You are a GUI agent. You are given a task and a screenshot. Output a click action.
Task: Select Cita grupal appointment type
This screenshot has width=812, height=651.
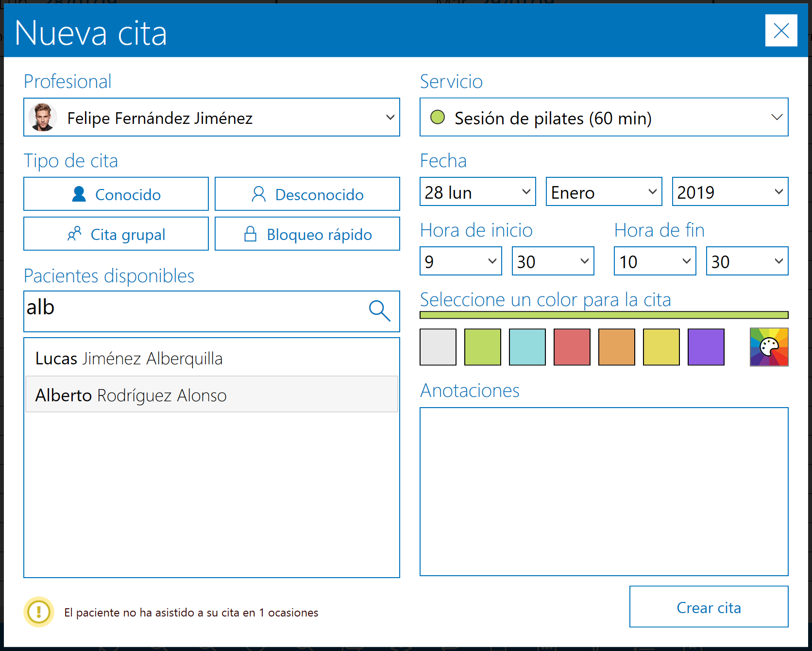(x=116, y=234)
